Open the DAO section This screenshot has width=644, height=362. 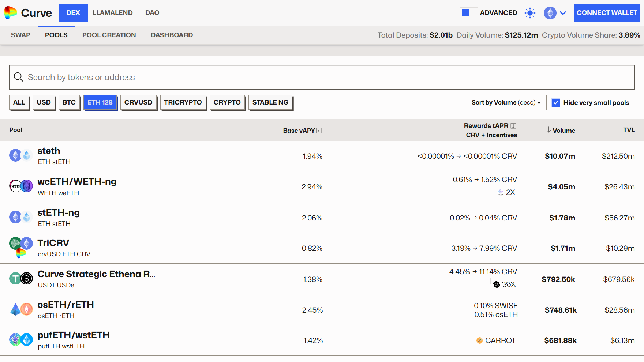tap(152, 13)
